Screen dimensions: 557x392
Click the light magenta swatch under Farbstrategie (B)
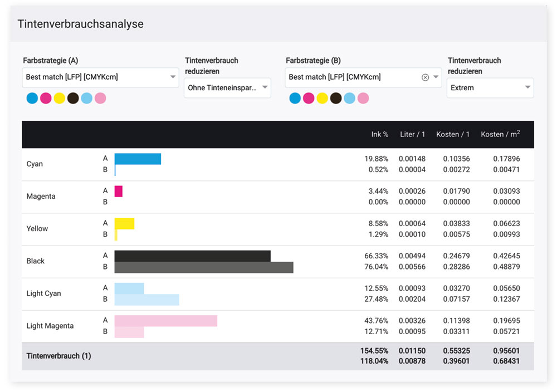click(363, 99)
